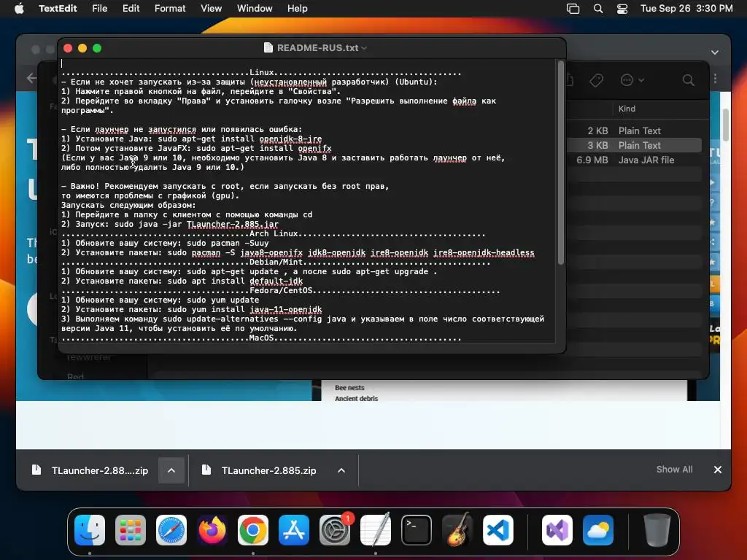Screen dimensions: 747x560
Task: Select the 3 KB Plain Text file row
Action: [x=634, y=145]
